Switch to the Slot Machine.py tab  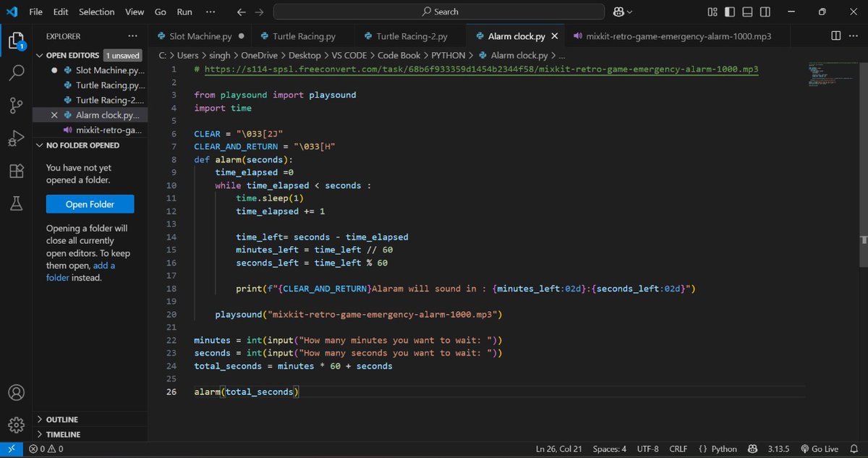pyautogui.click(x=200, y=36)
